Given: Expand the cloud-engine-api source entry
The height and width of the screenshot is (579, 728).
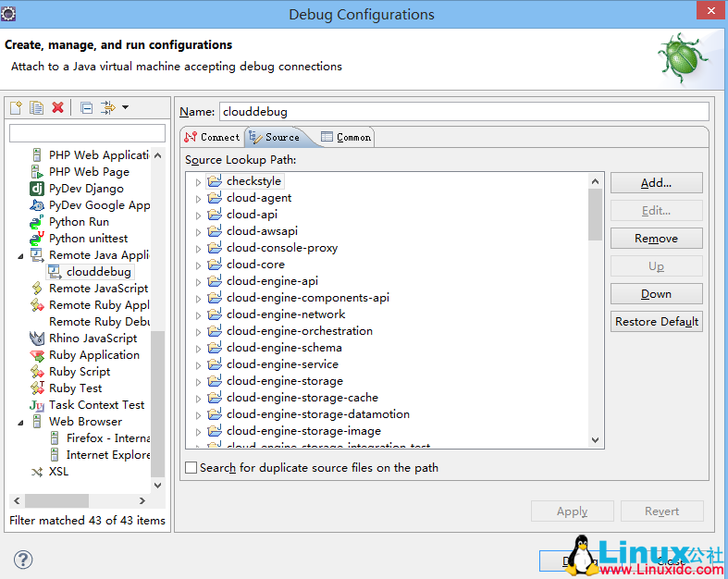Looking at the screenshot, I should [x=198, y=282].
